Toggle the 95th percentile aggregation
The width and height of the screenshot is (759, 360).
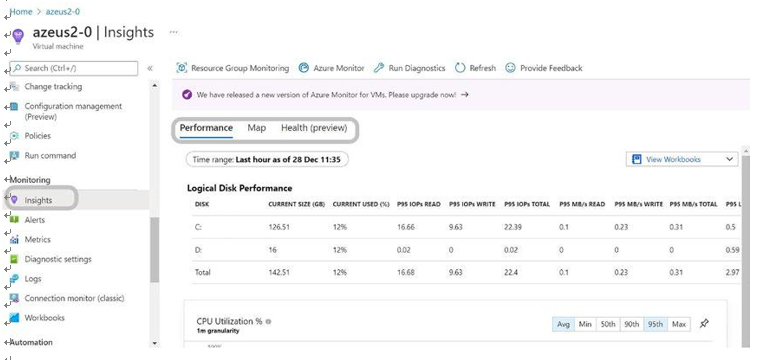coord(655,324)
